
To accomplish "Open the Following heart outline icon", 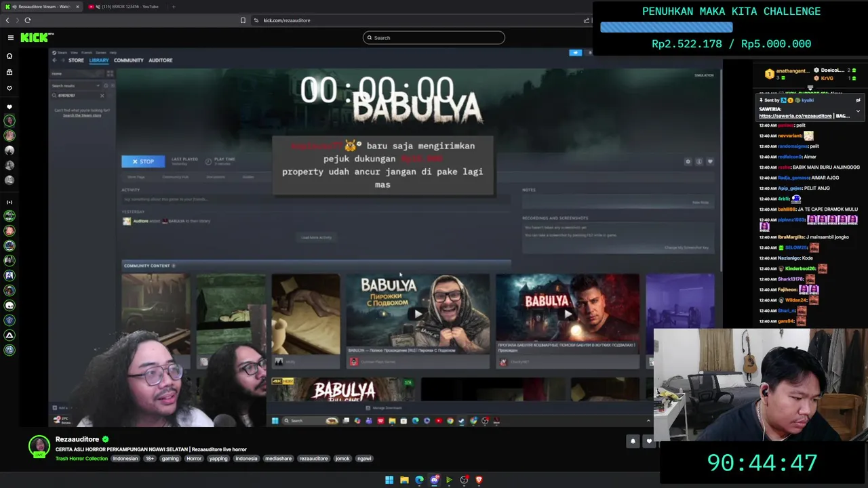I will coord(9,88).
